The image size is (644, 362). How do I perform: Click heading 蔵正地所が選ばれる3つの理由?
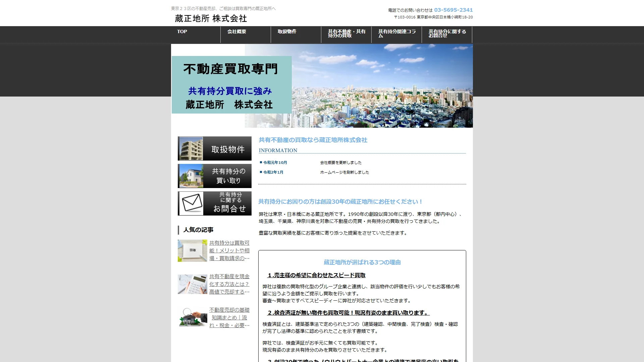[x=362, y=262]
